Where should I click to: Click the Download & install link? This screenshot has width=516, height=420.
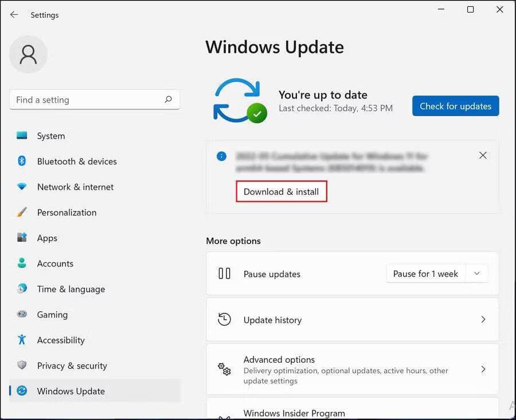click(281, 191)
